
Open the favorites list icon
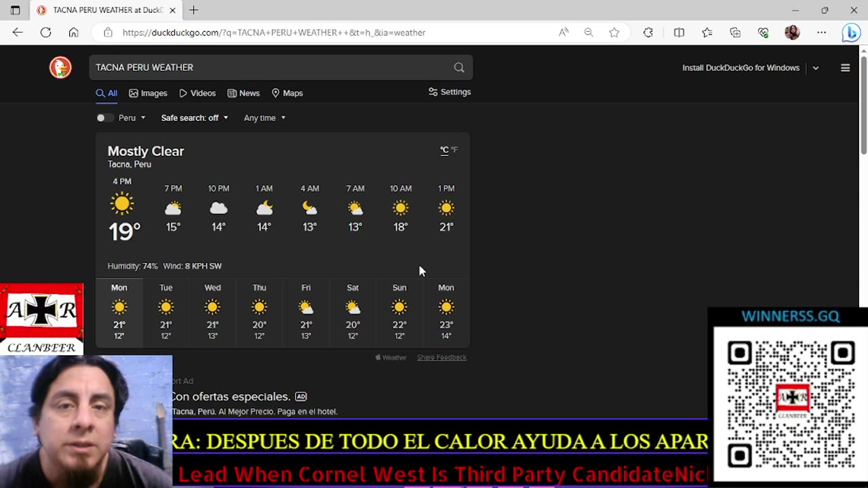point(707,32)
